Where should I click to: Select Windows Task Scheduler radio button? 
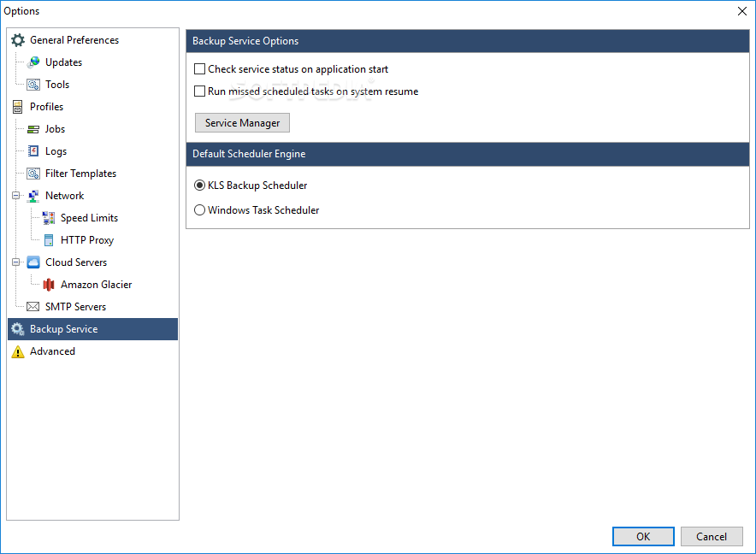199,210
